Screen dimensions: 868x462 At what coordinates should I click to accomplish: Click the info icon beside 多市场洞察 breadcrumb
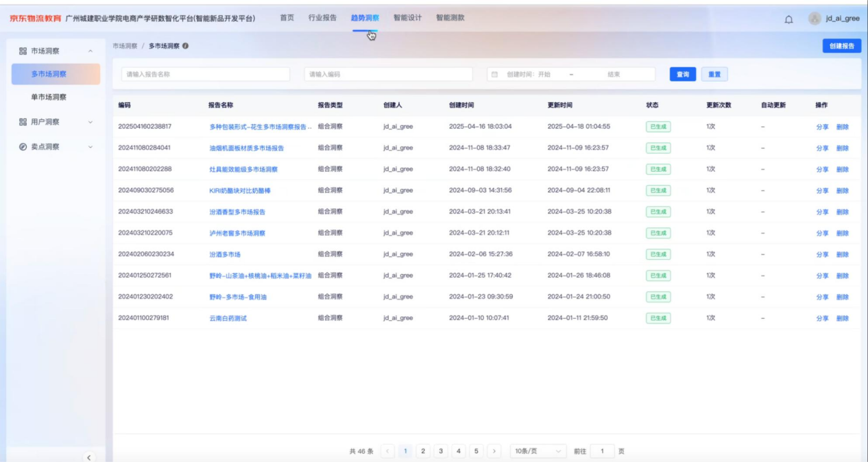185,46
